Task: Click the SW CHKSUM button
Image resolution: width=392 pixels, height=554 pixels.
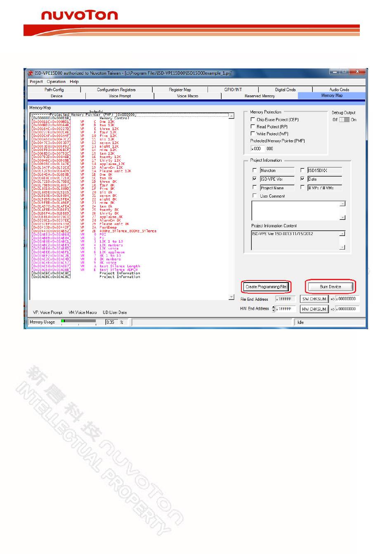Action: 314,299
